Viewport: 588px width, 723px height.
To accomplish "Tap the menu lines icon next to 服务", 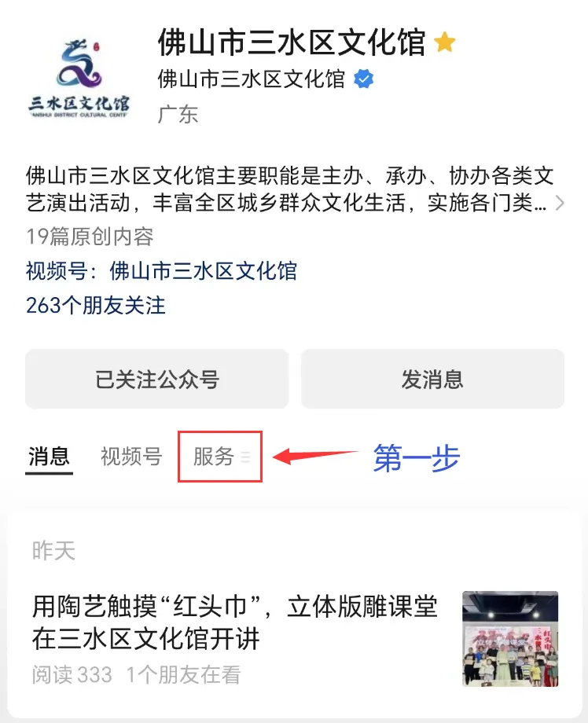I will [245, 457].
